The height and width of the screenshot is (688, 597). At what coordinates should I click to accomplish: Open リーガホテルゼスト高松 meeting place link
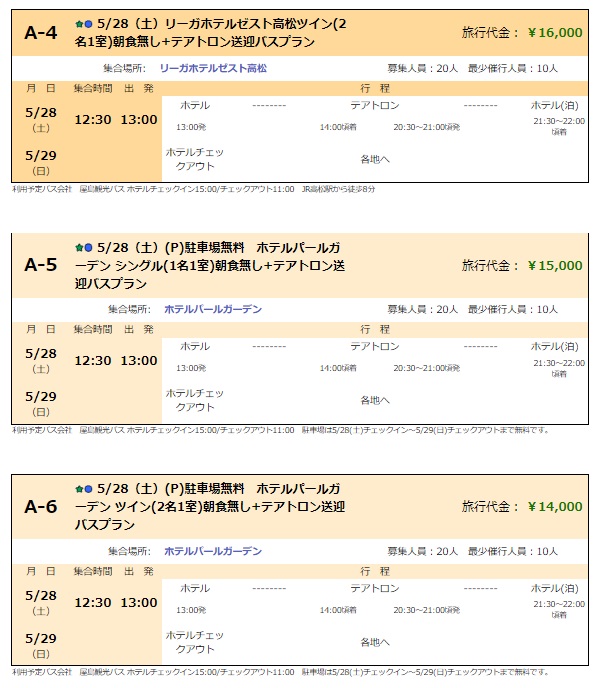213,68
